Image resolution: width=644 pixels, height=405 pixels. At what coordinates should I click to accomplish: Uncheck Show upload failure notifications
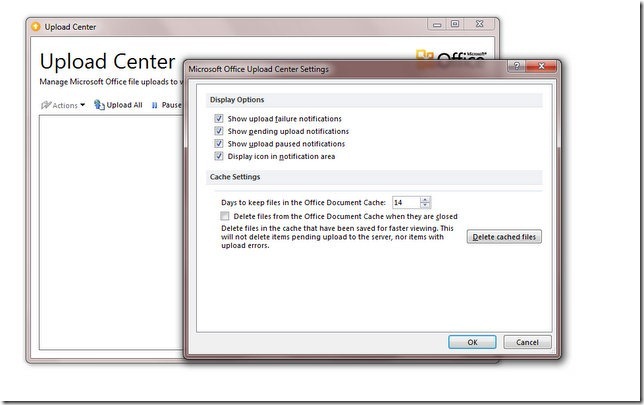tap(218, 119)
